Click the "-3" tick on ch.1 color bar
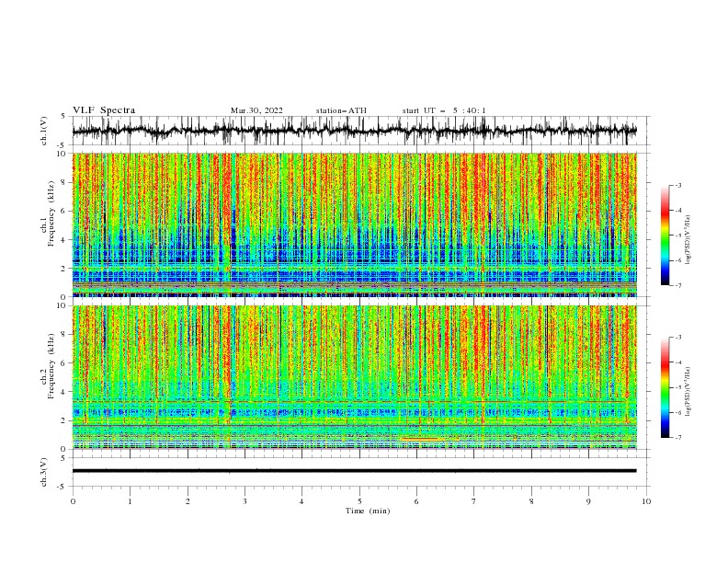 click(678, 185)
